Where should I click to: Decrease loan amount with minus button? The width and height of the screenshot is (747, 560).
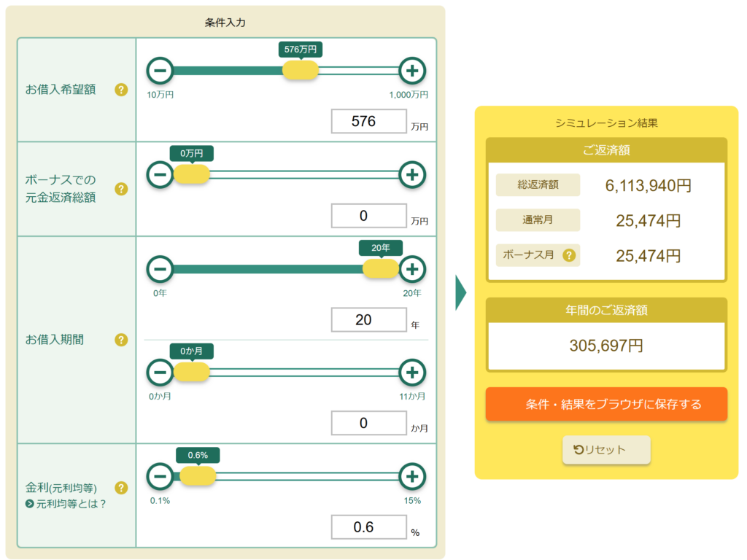[160, 71]
